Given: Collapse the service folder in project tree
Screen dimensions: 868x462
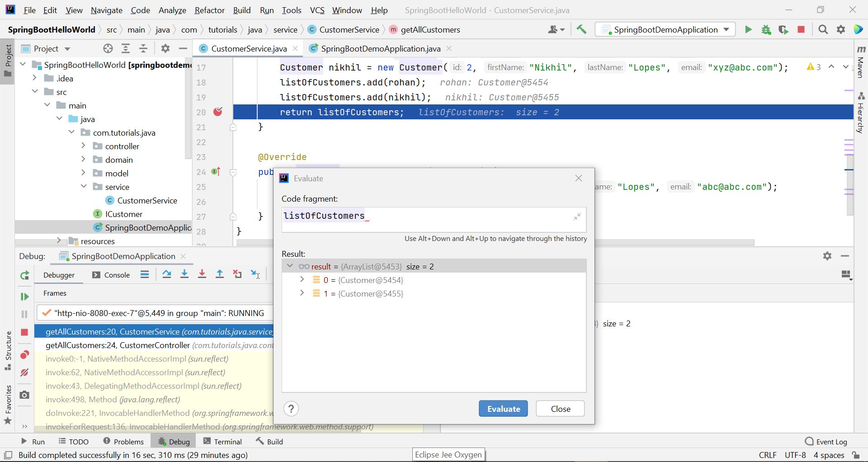Looking at the screenshot, I should 83,186.
